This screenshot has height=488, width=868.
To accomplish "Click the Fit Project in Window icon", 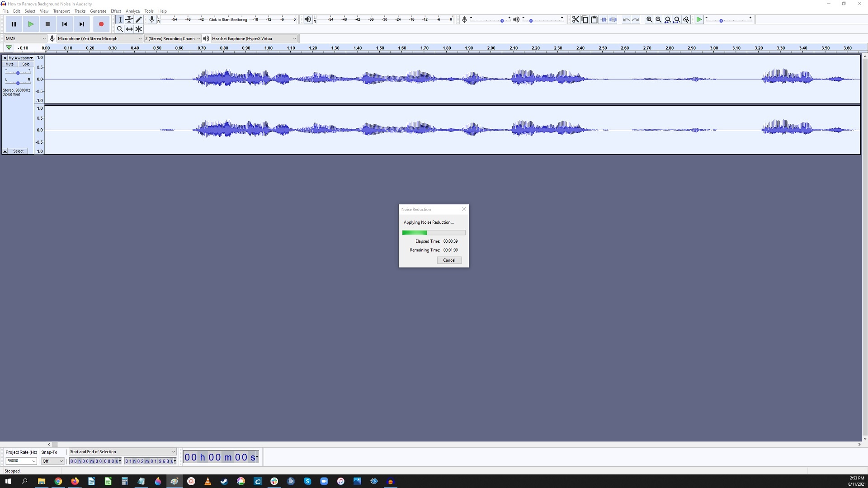I will tap(677, 19).
